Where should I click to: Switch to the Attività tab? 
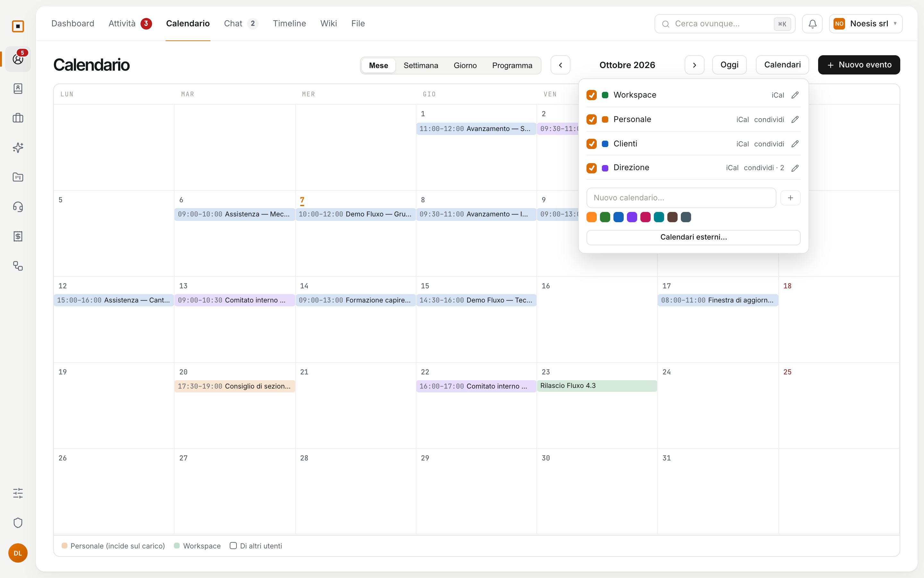(x=130, y=24)
